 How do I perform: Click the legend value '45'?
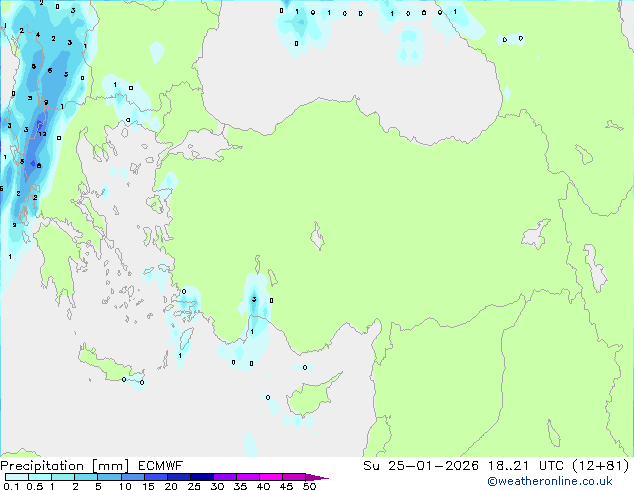(286, 486)
